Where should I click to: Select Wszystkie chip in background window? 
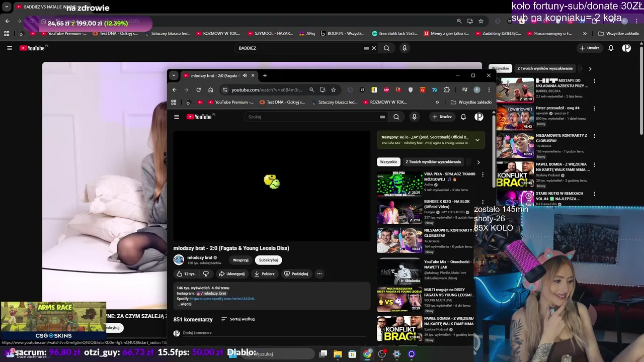[500, 68]
